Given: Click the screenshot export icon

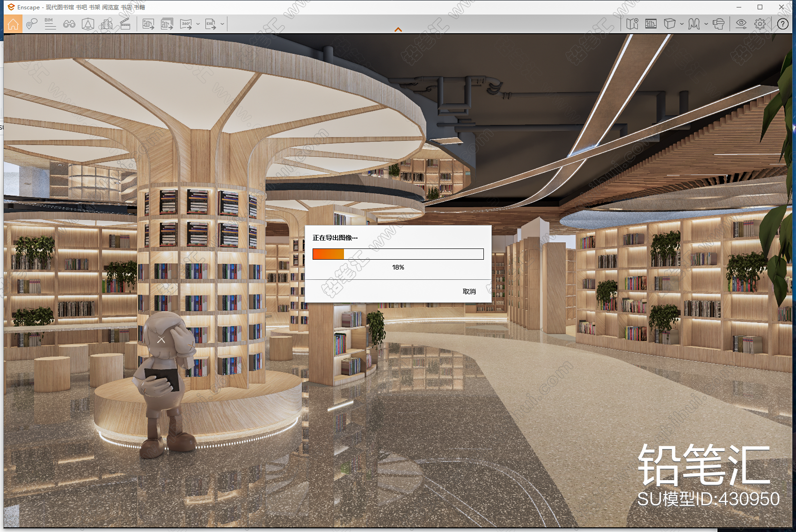Looking at the screenshot, I should click(148, 24).
